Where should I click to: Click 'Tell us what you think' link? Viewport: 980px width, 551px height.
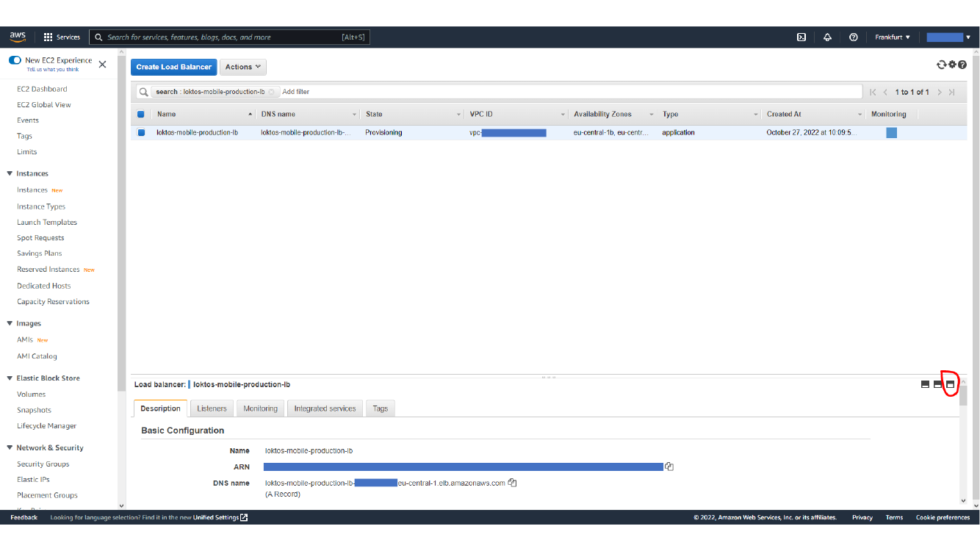tap(53, 69)
